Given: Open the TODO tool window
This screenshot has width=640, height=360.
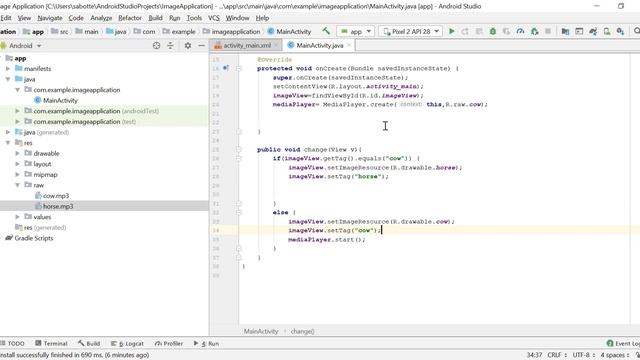Looking at the screenshot, I should [13, 343].
